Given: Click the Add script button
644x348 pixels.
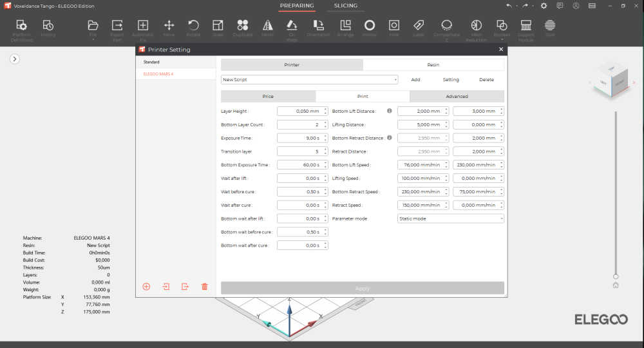Looking at the screenshot, I should tap(415, 80).
